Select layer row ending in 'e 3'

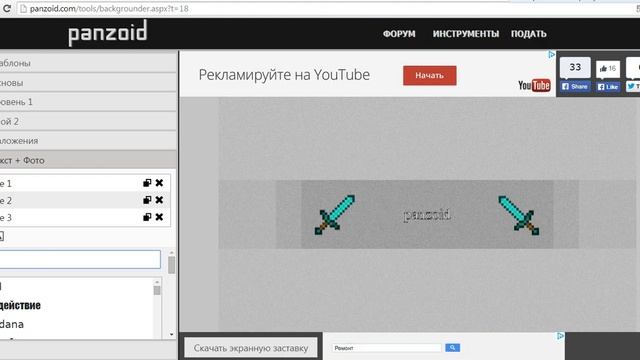coord(85,218)
